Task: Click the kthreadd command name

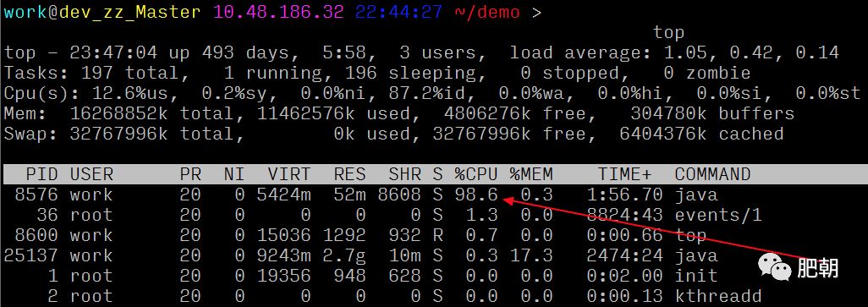Action: click(718, 296)
